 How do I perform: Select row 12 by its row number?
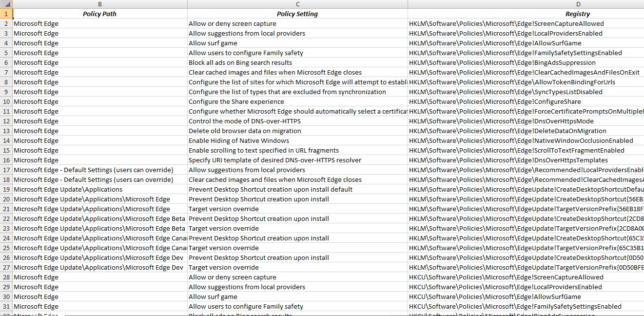6,121
